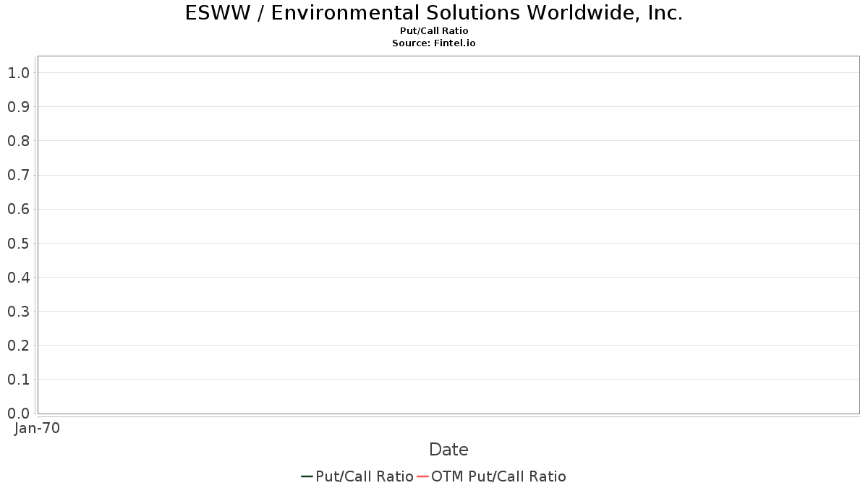Click the 0.6 y-axis tick label
This screenshot has height=488, width=868.
point(18,210)
